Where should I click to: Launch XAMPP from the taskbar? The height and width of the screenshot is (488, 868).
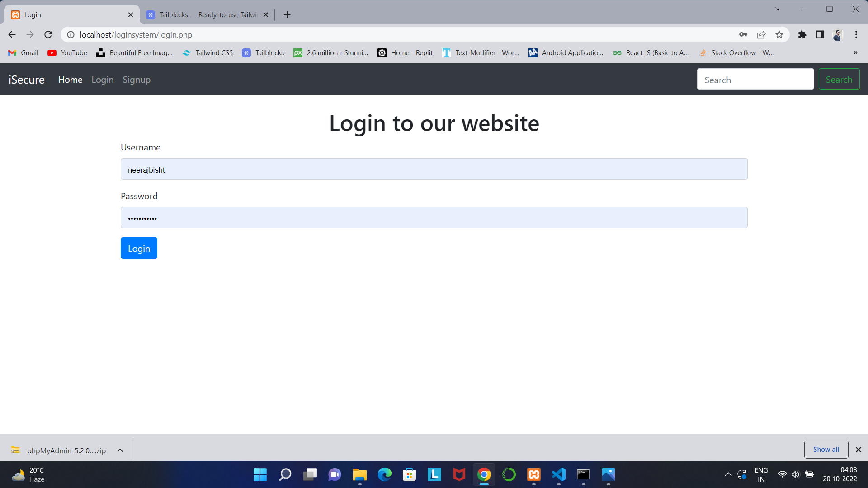[x=533, y=475]
